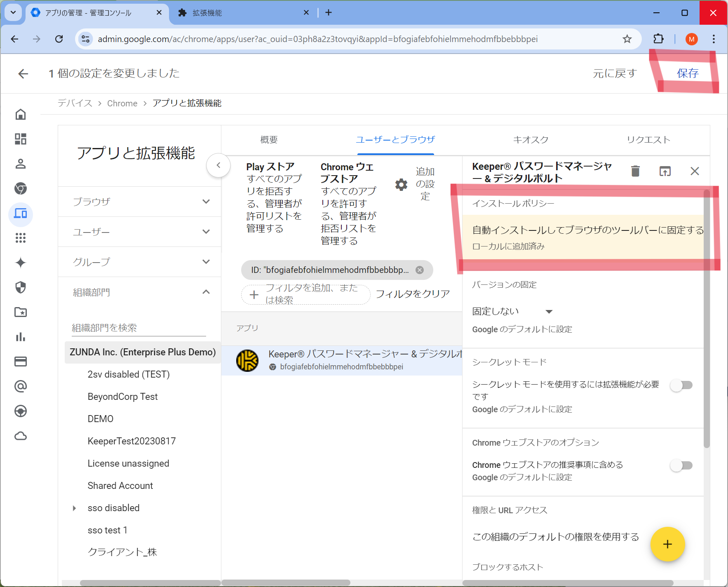Open the version pinning 固定しない dropdown

click(512, 311)
